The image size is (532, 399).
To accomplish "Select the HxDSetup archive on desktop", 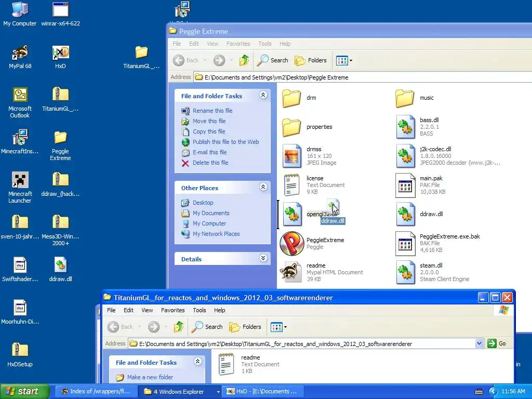I will click(20, 355).
